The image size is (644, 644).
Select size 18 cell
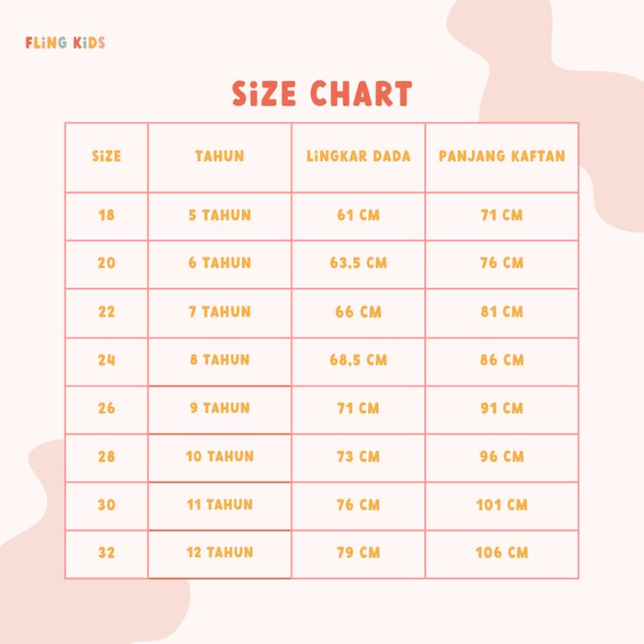point(106,215)
